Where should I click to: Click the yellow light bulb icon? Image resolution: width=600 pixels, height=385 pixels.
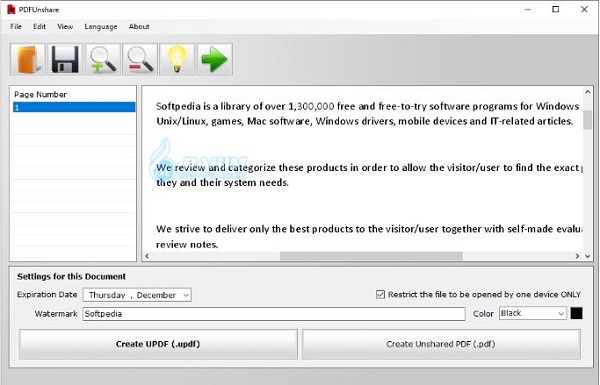177,59
